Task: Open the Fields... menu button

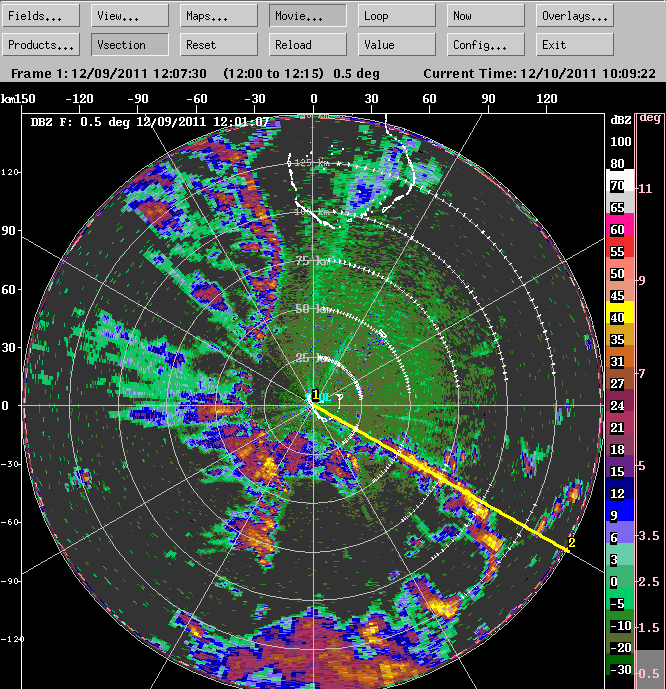Action: [41, 16]
